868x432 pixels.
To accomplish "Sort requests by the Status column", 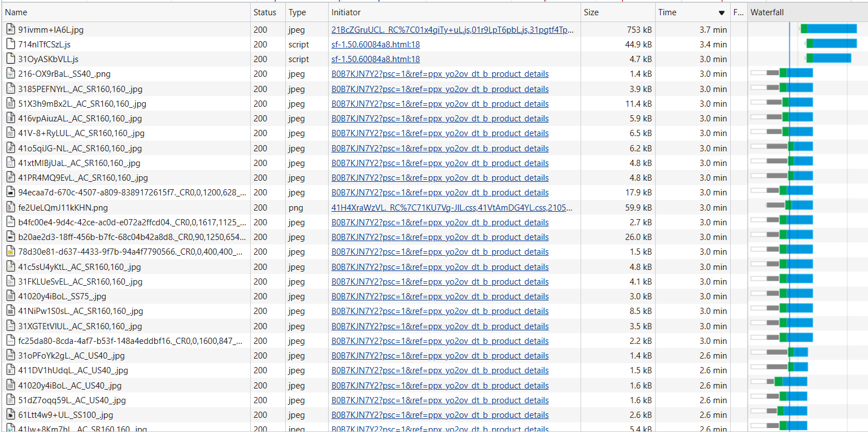I will pyautogui.click(x=264, y=12).
